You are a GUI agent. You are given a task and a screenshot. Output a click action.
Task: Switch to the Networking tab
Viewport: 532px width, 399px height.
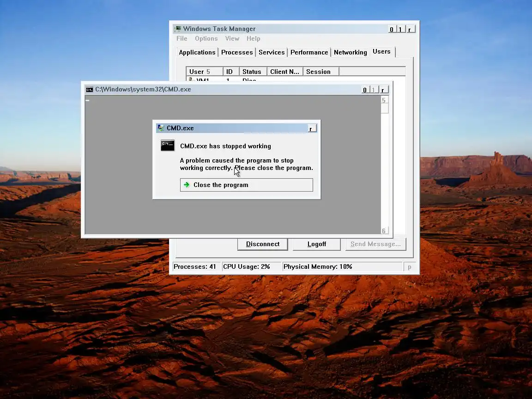click(x=350, y=52)
